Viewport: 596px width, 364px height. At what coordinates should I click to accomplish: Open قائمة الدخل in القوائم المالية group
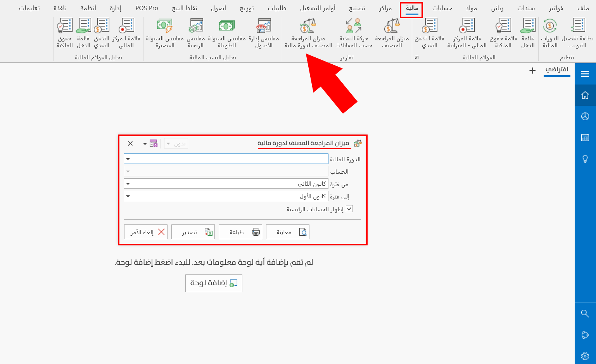coord(527,34)
